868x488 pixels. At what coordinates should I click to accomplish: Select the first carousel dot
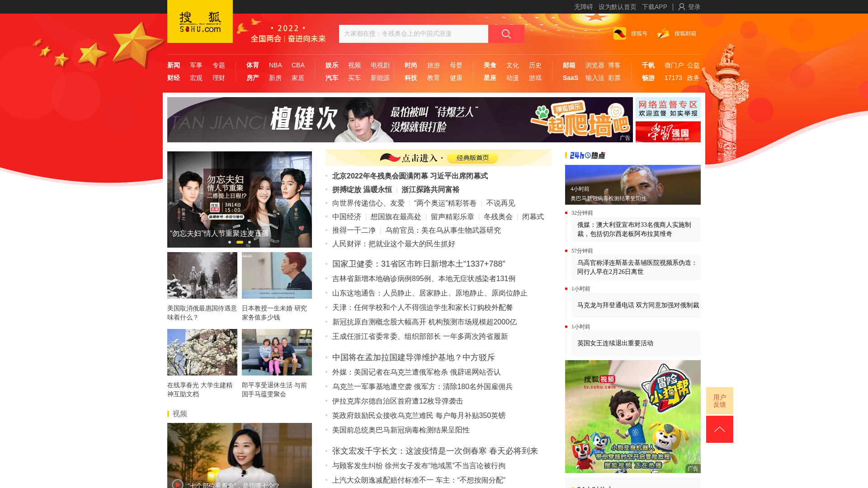[x=230, y=242]
